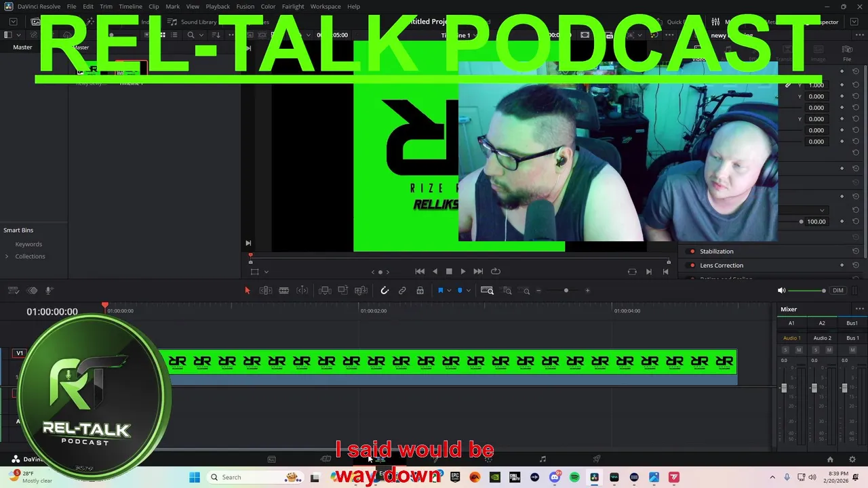Reset the Stabilization settings
This screenshot has height=488, width=868.
click(856, 251)
